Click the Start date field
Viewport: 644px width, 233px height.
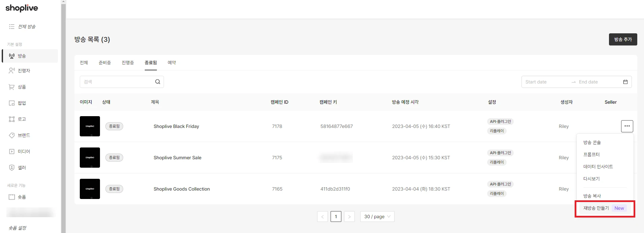coord(546,82)
